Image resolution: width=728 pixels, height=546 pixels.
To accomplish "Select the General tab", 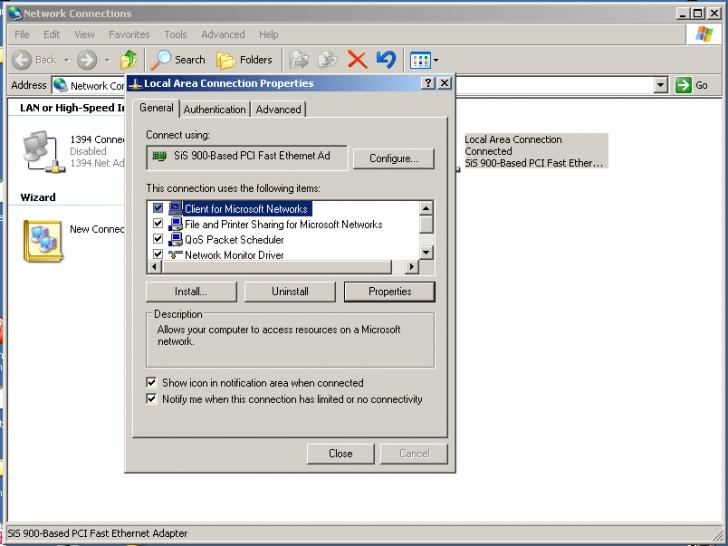I will tap(156, 108).
